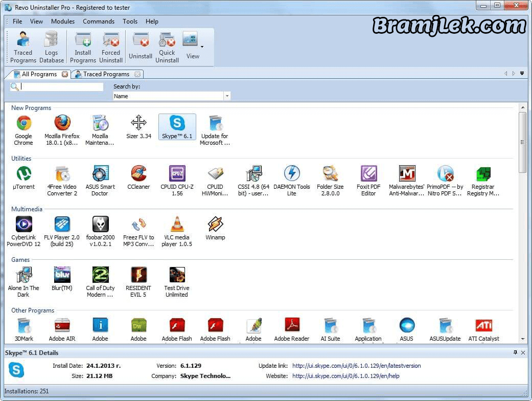This screenshot has height=401, width=532.
Task: Open the Modules menu
Action: point(63,21)
